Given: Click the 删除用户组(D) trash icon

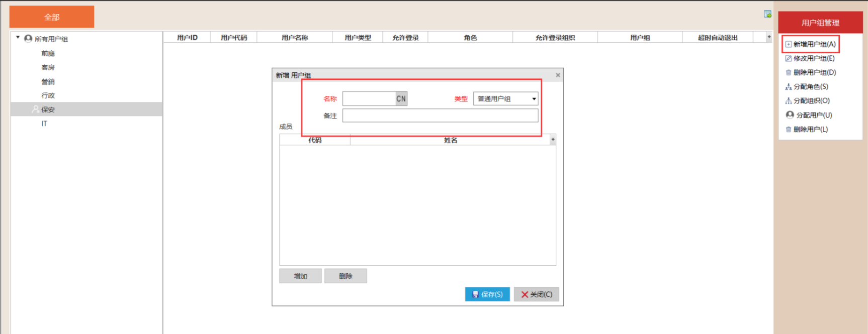Looking at the screenshot, I should click(789, 73).
